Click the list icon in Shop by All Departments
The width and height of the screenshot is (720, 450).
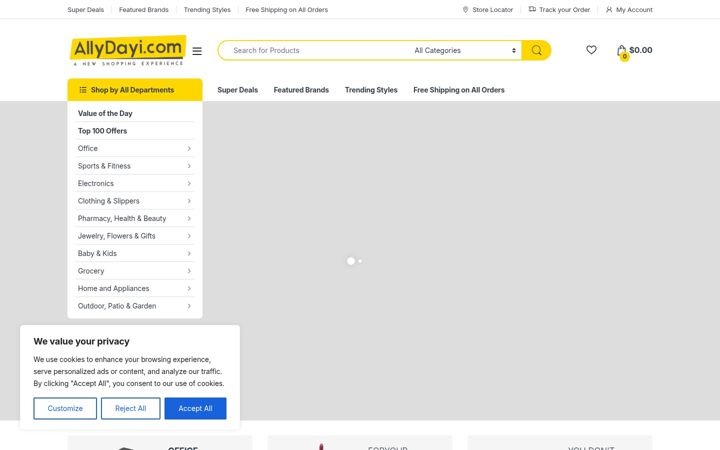pyautogui.click(x=83, y=90)
